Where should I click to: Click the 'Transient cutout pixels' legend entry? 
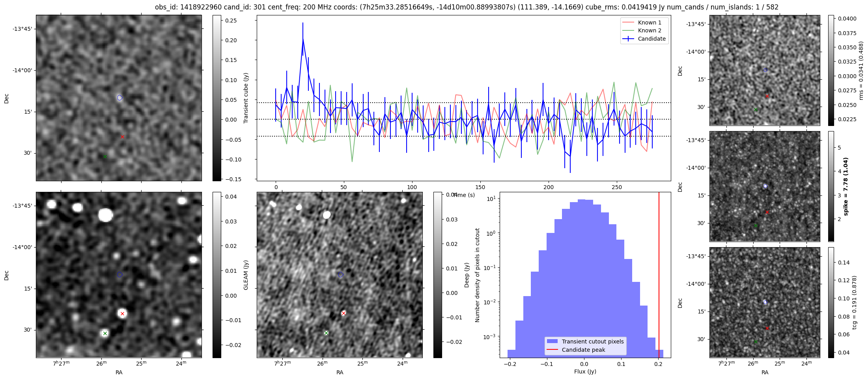click(x=592, y=341)
